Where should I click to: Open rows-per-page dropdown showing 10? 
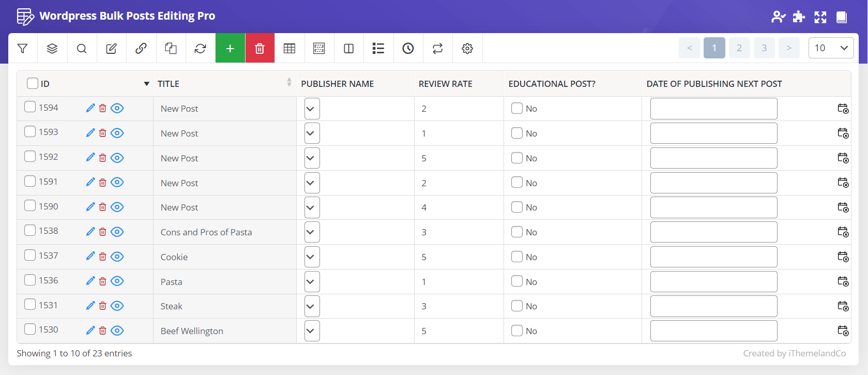(831, 48)
